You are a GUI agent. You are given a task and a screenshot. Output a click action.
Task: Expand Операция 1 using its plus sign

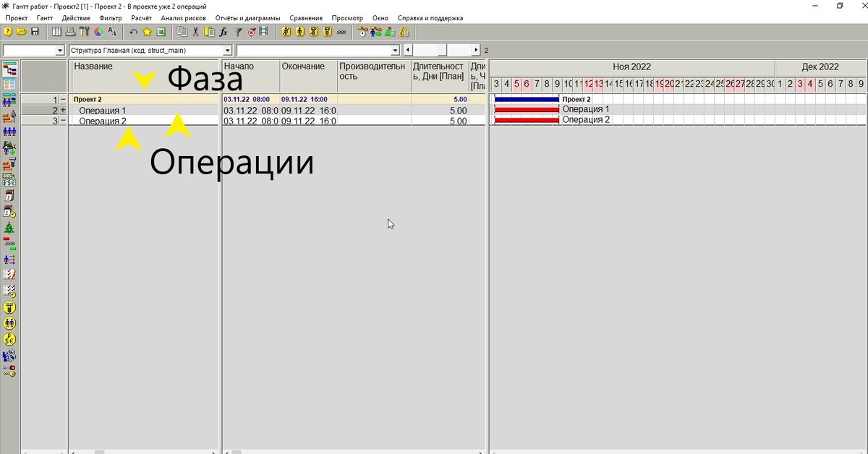[63, 111]
